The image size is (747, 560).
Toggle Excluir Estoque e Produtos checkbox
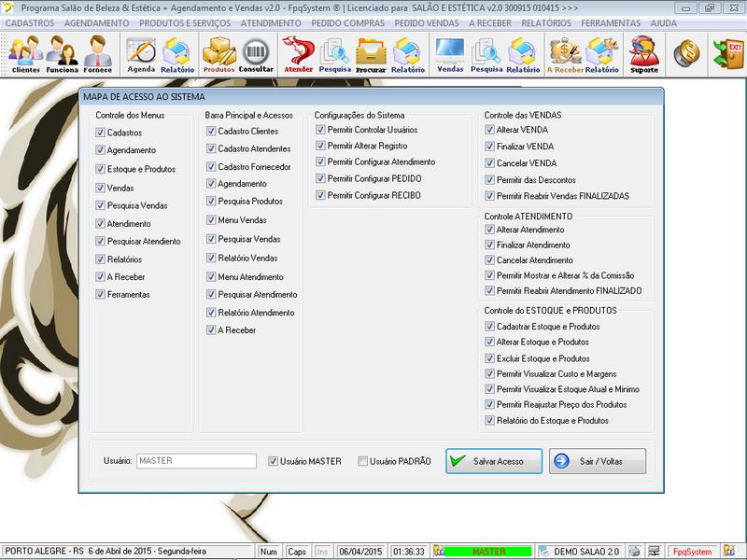coord(489,358)
